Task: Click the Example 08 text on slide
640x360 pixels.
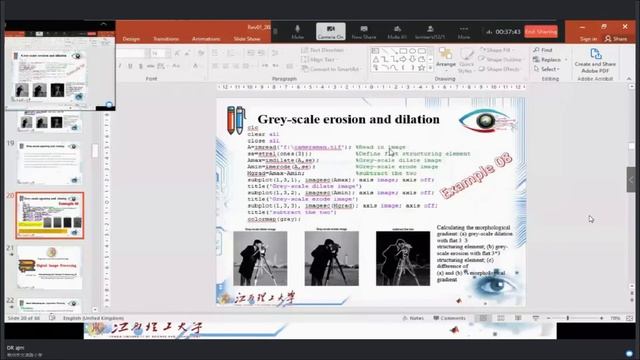Action: pyautogui.click(x=476, y=176)
